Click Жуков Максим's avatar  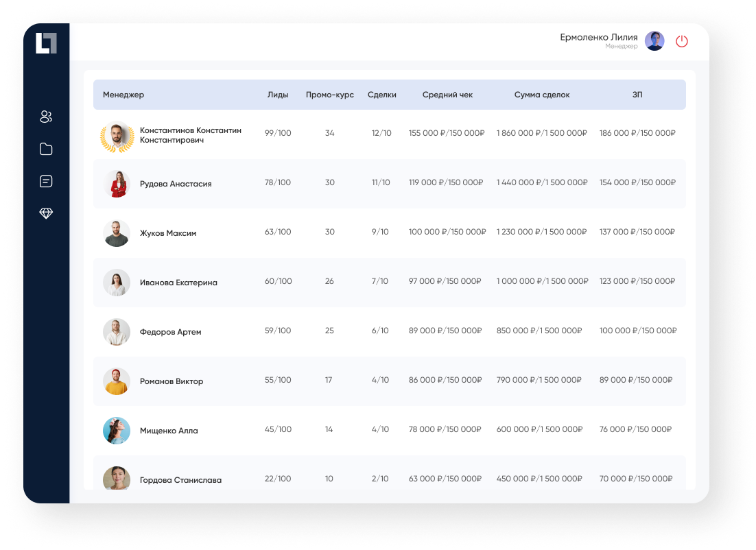tap(117, 233)
